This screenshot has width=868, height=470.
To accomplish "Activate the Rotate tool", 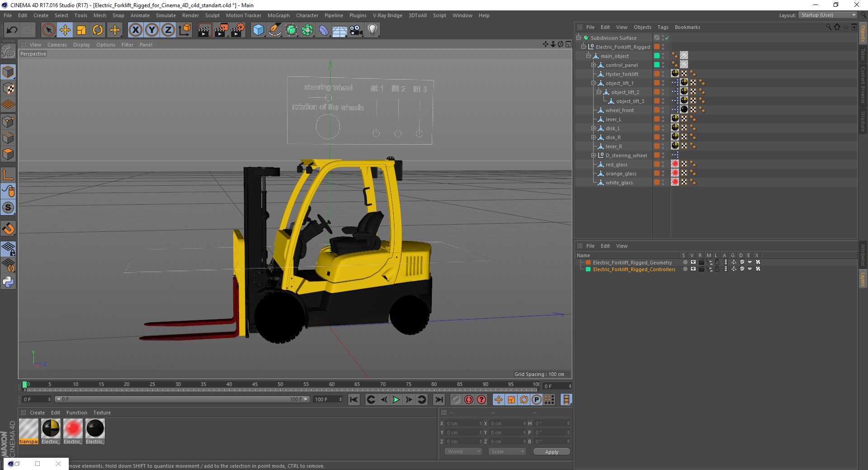I will coord(98,30).
